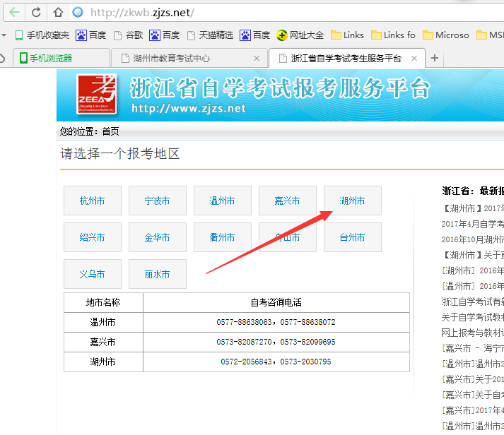Switch to 湖州市教育考试中心 tab
Image resolution: width=504 pixels, height=435 pixels.
(x=171, y=58)
